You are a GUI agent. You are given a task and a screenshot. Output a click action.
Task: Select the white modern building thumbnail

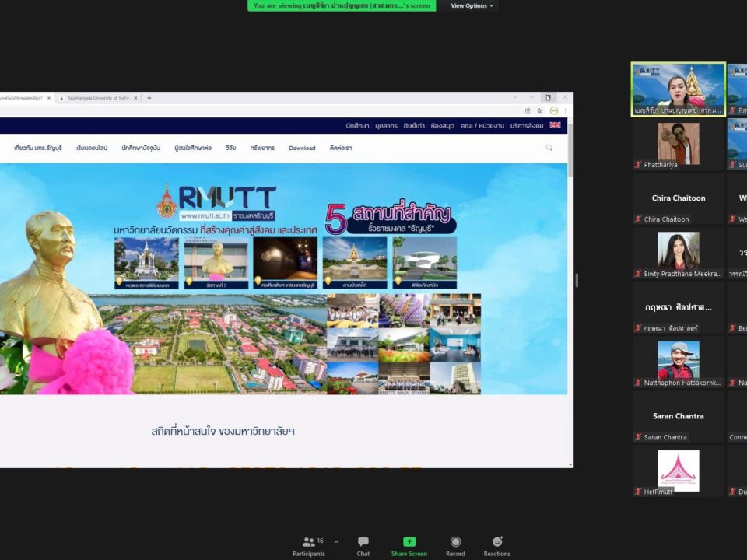[425, 264]
